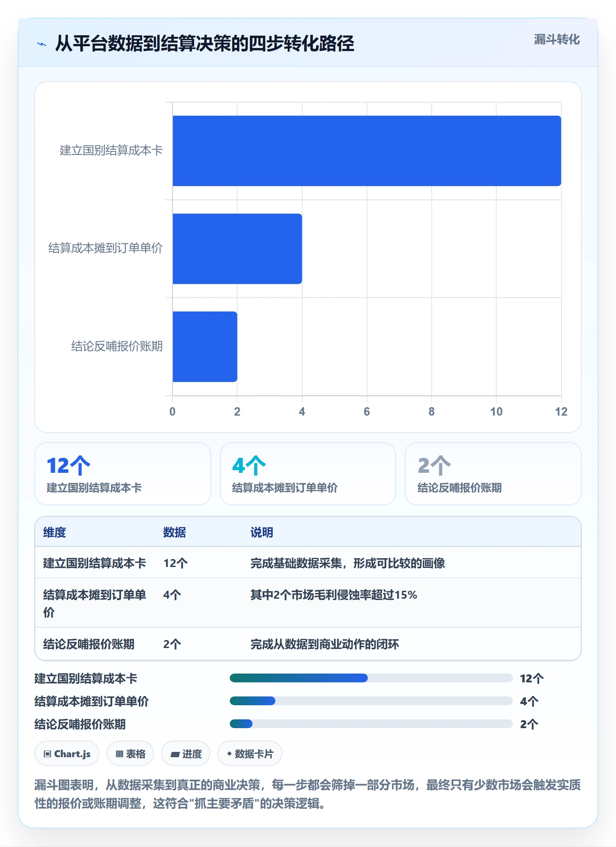Click the progress bar for 建立国别结算成本卡
Image resolution: width=616 pixels, height=847 pixels.
(371, 678)
